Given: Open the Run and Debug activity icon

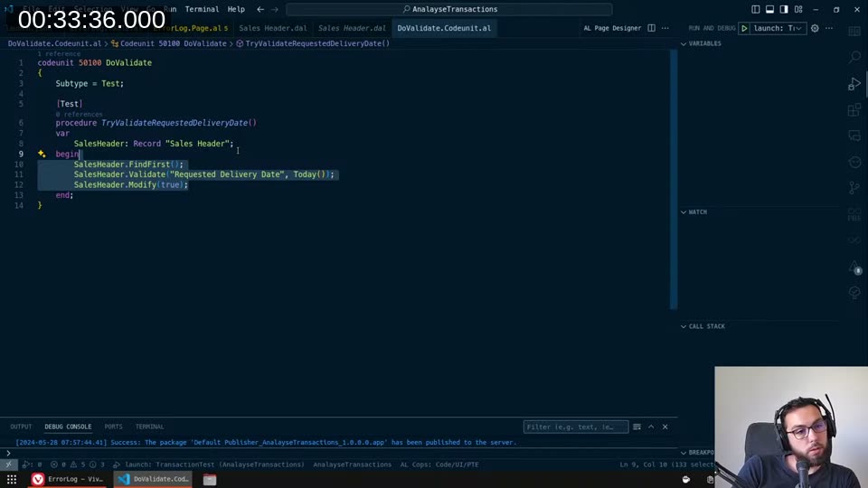Looking at the screenshot, I should [854, 83].
